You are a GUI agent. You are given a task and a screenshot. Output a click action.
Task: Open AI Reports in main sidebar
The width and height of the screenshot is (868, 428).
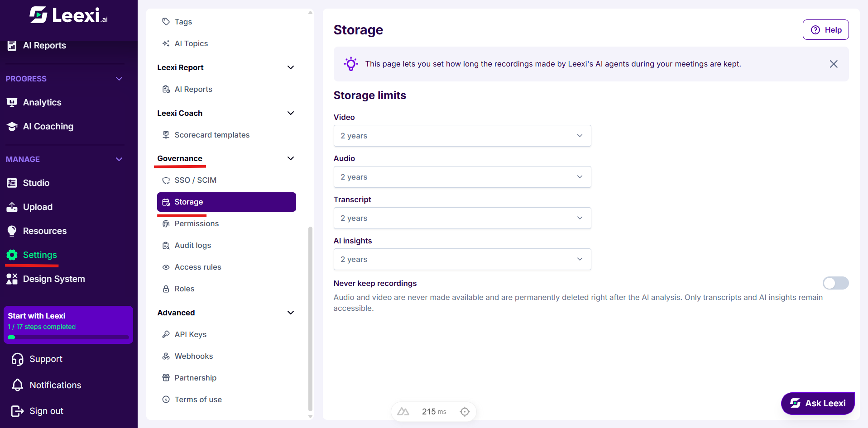[44, 45]
